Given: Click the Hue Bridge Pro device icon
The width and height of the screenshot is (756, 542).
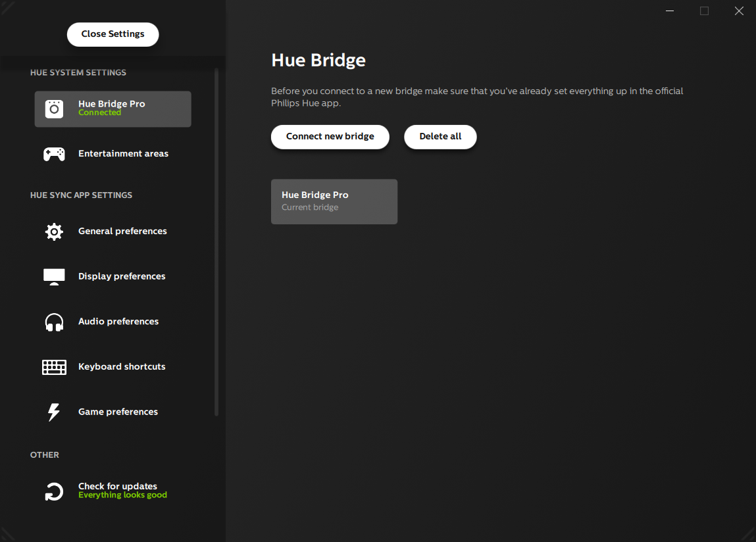Looking at the screenshot, I should click(x=54, y=109).
